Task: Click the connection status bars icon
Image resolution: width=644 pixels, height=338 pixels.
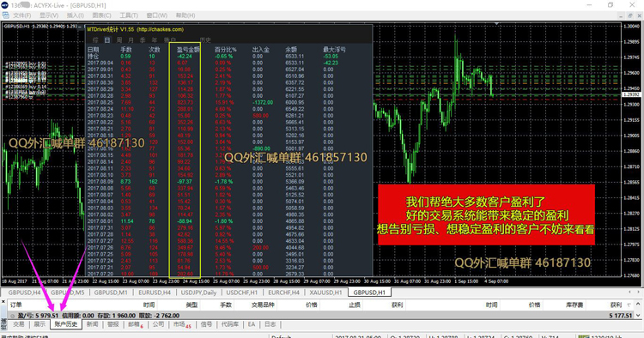Action: (x=583, y=336)
